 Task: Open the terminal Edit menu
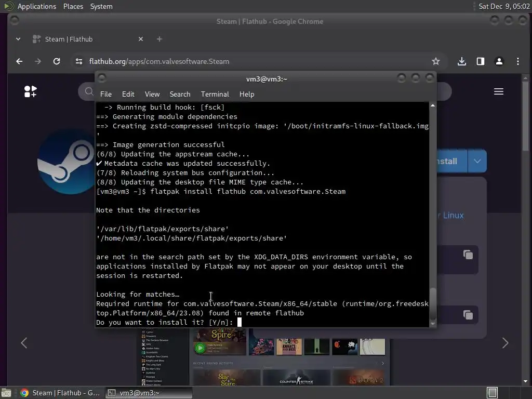click(128, 95)
